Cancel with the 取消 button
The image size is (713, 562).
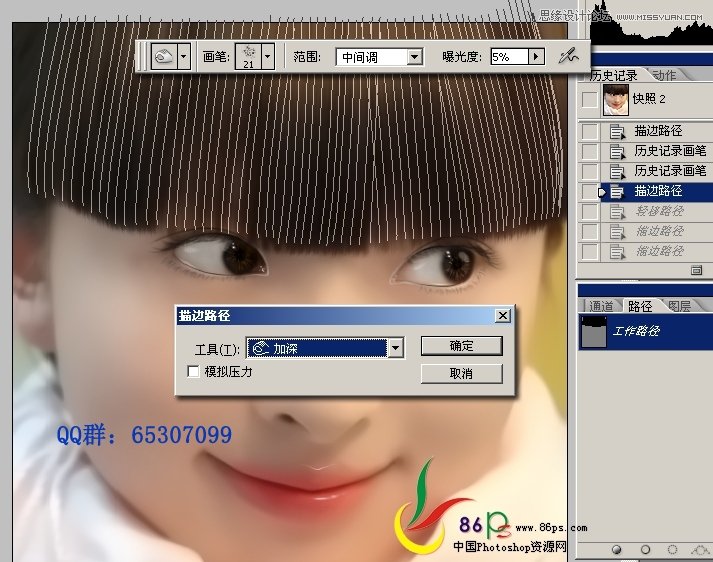(462, 374)
